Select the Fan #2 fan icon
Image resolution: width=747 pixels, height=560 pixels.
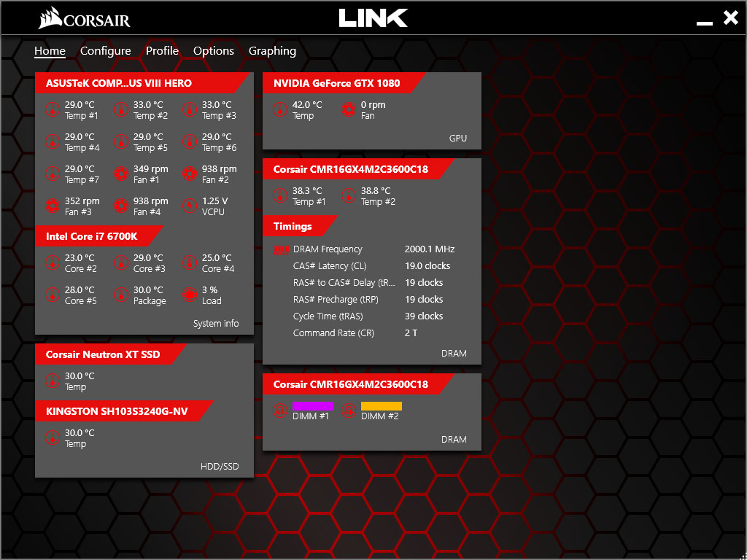(x=190, y=174)
